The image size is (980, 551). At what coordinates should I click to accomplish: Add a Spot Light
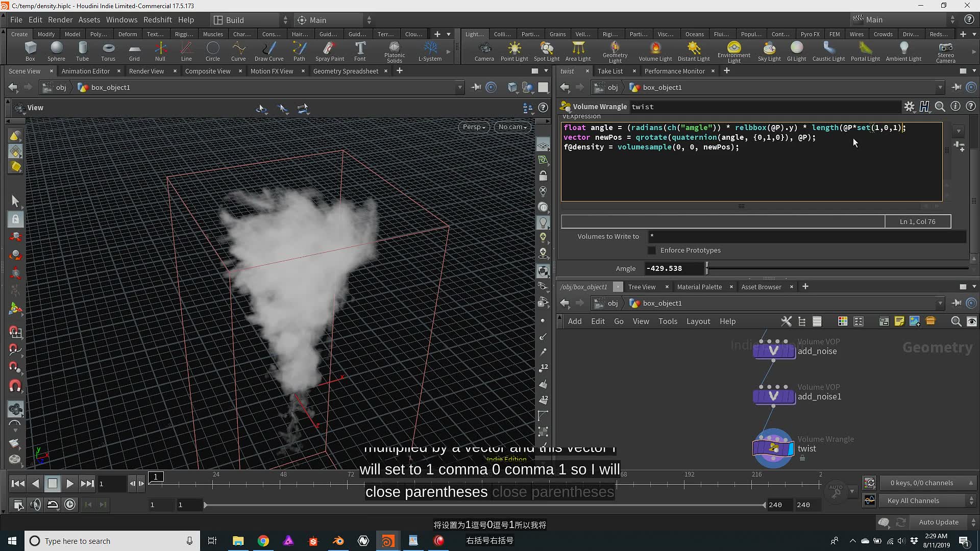547,52
